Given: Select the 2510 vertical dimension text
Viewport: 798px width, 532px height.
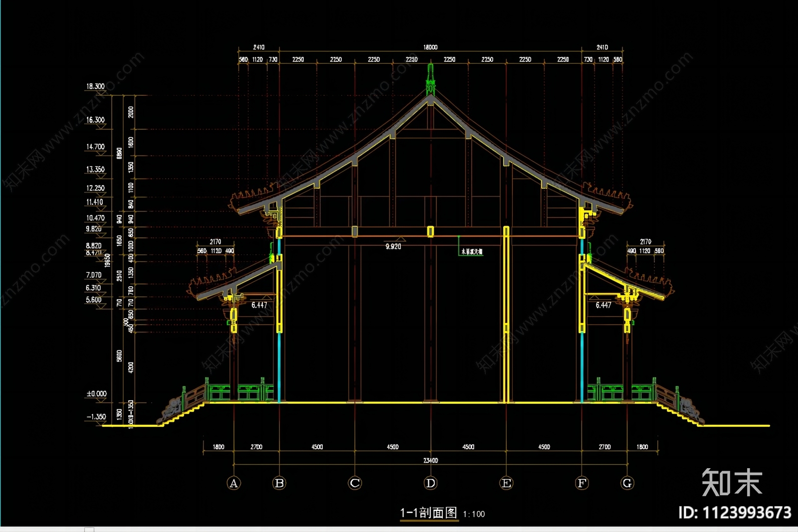Looking at the screenshot, I should click(119, 276).
